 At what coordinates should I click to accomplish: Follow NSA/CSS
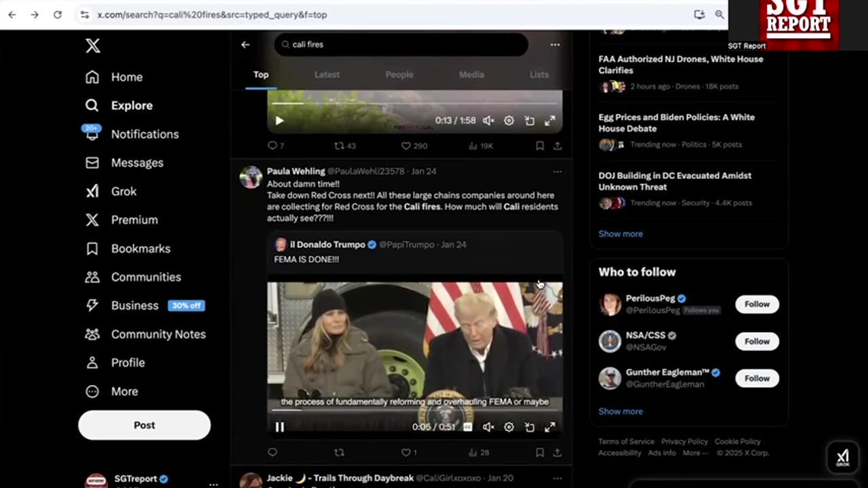(757, 342)
